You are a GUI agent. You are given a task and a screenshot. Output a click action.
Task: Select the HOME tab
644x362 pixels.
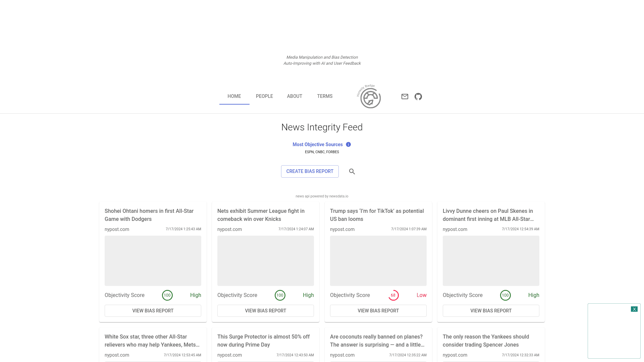[234, 96]
